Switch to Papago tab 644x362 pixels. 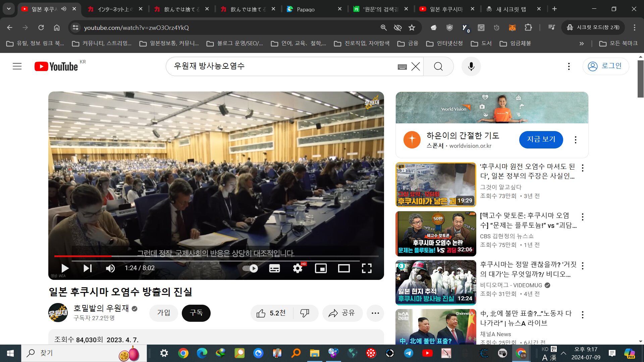pos(305,9)
